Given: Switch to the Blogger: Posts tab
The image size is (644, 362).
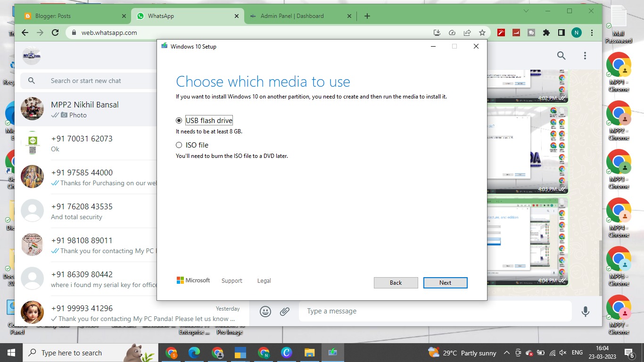Looking at the screenshot, I should pyautogui.click(x=75, y=16).
